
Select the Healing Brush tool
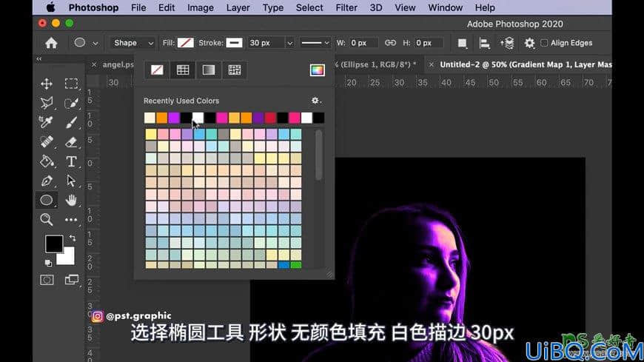click(47, 141)
